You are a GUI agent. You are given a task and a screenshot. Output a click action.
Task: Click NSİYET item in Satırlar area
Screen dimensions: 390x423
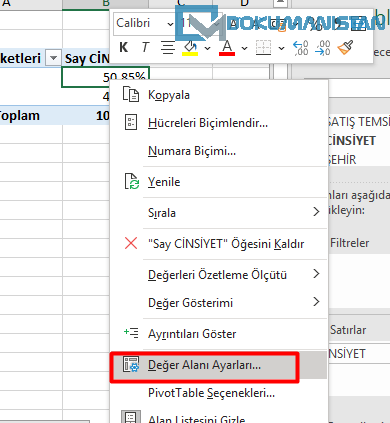(x=359, y=354)
